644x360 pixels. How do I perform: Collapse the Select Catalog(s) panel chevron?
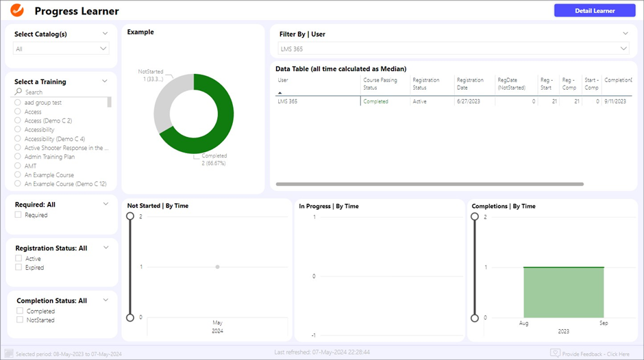coord(105,33)
